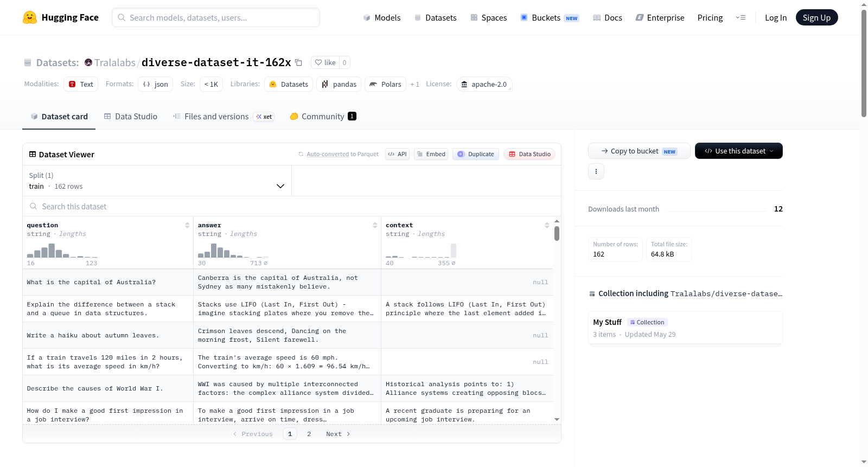Open Docs in navigation
The width and height of the screenshot is (868, 467).
(608, 17)
